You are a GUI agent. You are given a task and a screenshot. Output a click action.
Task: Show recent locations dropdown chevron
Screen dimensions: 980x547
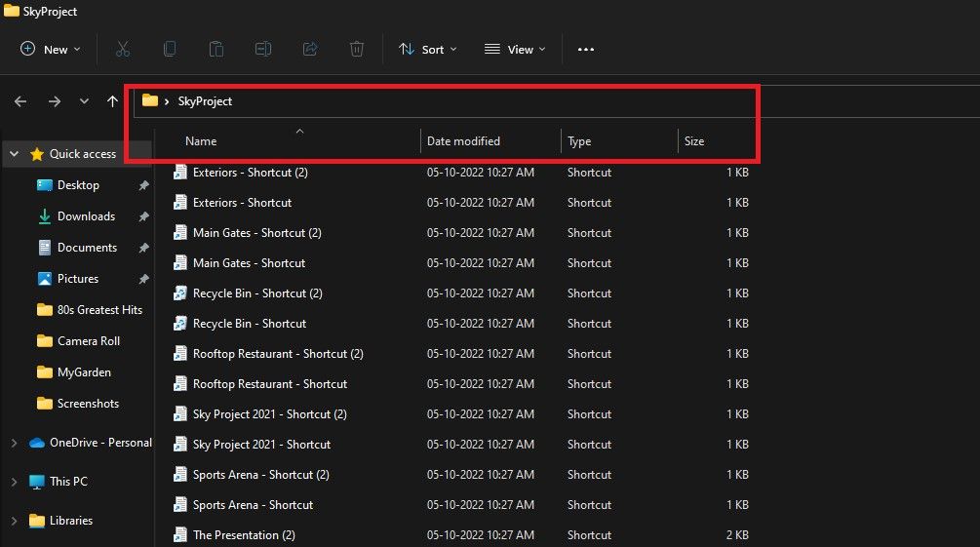coord(84,101)
